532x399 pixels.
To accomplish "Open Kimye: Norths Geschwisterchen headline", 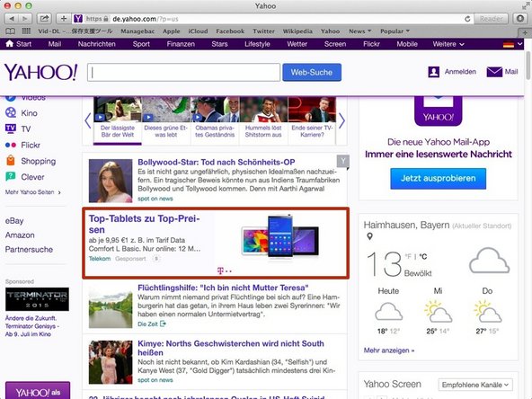I will tap(231, 348).
